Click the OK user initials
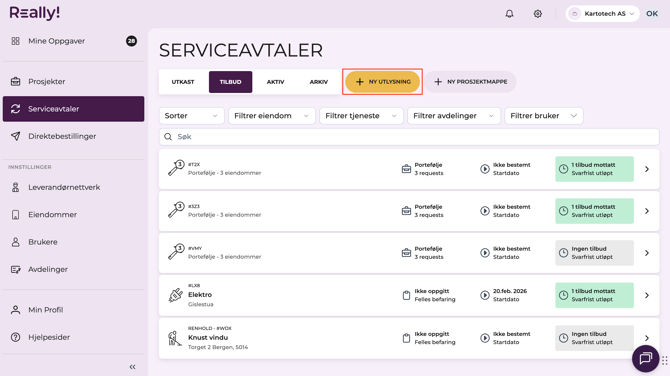Image resolution: width=670 pixels, height=376 pixels. [x=652, y=14]
